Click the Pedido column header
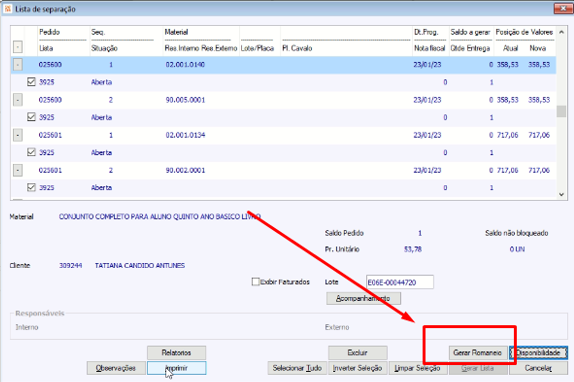Image resolution: width=574 pixels, height=382 pixels. pyautogui.click(x=49, y=32)
